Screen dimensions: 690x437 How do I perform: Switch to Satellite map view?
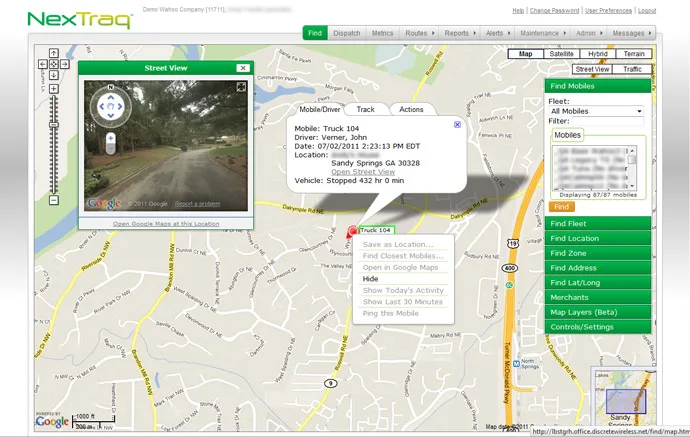coord(562,54)
